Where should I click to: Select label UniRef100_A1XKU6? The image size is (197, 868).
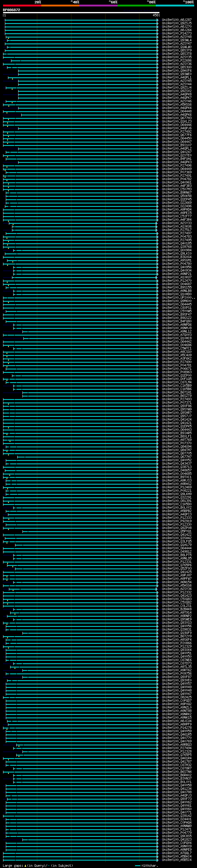[177, 226]
